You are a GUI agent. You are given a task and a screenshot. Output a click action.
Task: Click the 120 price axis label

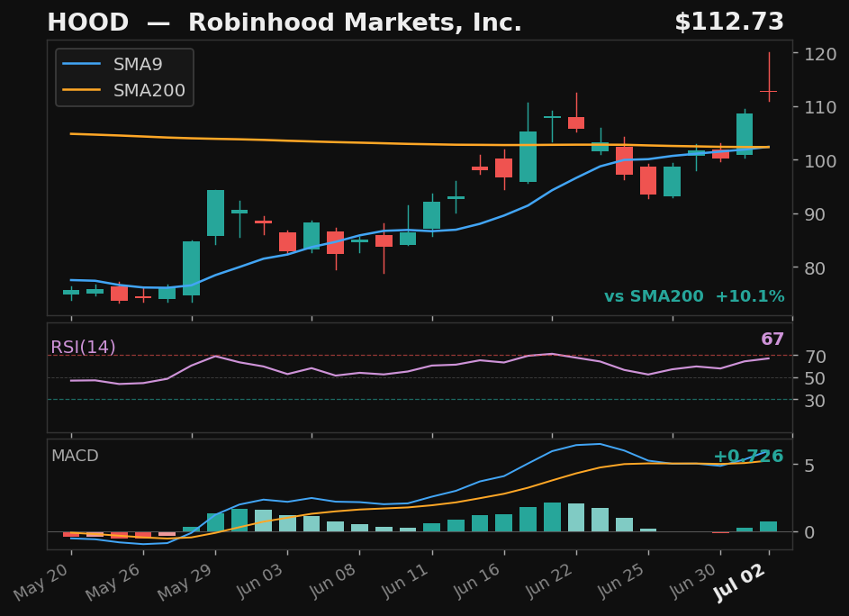[x=820, y=54]
